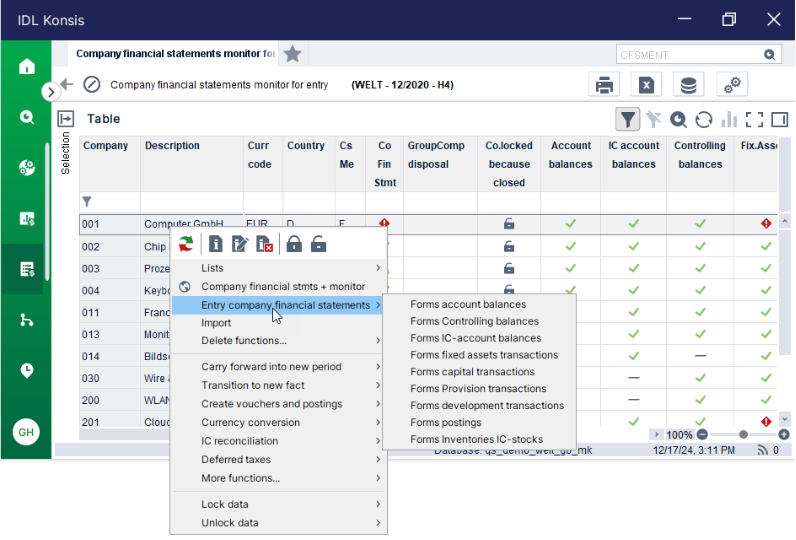Open the Home icon in the sidebar
796x540 pixels.
(x=26, y=66)
